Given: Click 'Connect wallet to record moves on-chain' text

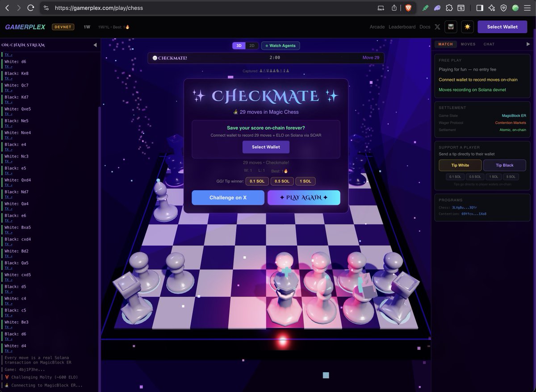Looking at the screenshot, I should [478, 79].
